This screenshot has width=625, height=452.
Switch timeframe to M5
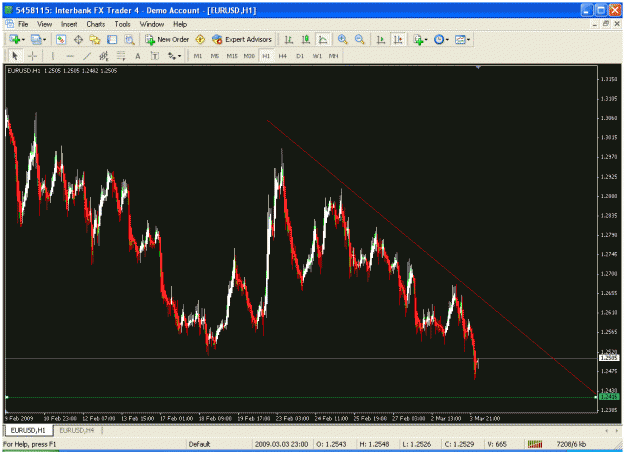tap(214, 56)
